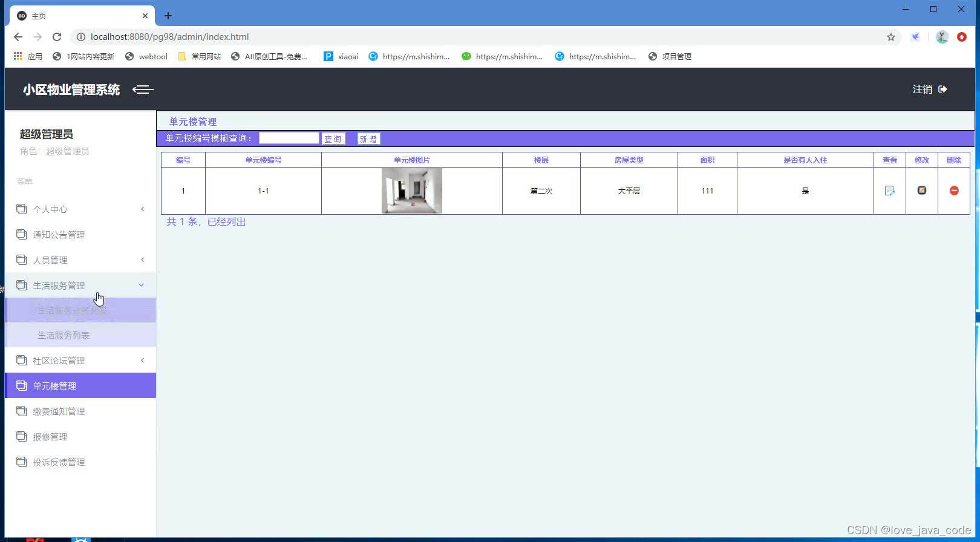Bookmark this page with the star icon
Screen dimensions: 980x542
pyautogui.click(x=891, y=37)
